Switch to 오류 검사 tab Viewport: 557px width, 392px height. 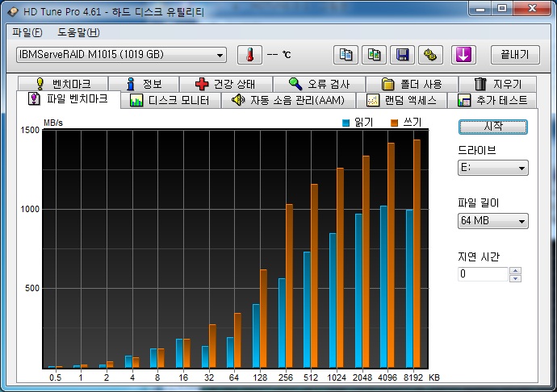[x=319, y=84]
